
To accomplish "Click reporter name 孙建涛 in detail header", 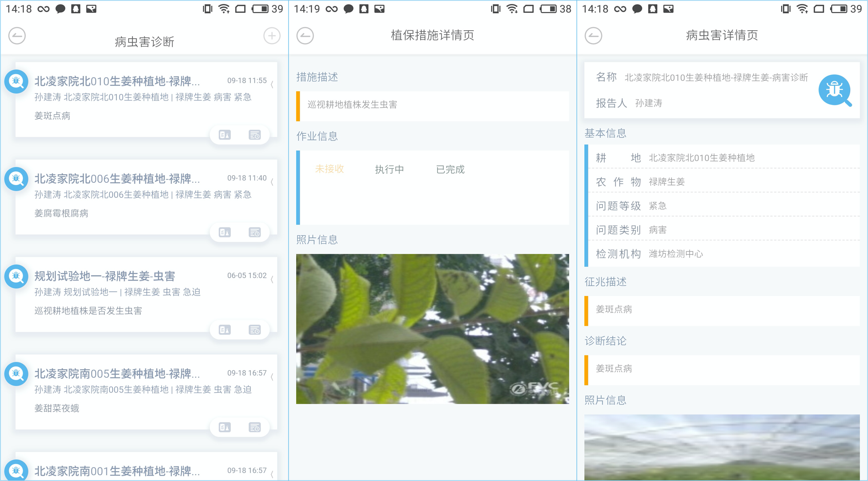I will tap(649, 103).
